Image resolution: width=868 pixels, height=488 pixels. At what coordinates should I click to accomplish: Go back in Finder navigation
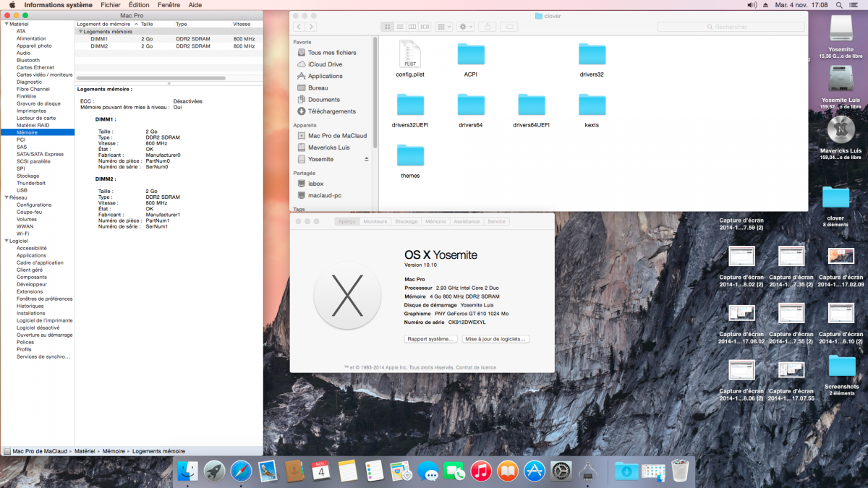pyautogui.click(x=298, y=27)
